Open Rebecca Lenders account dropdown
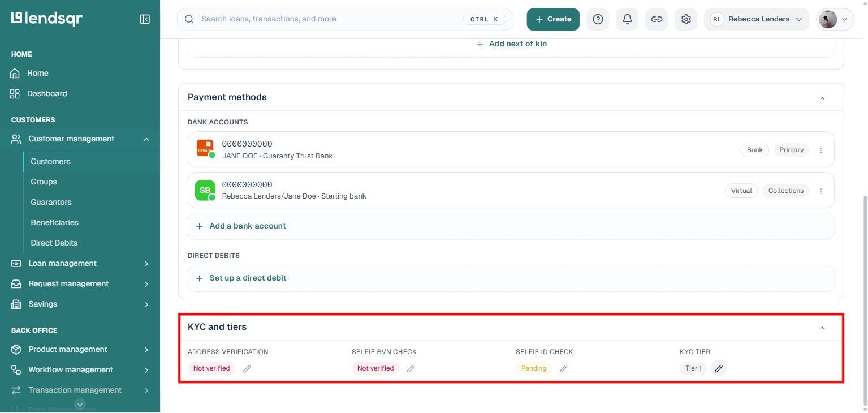This screenshot has width=868, height=413. [757, 19]
